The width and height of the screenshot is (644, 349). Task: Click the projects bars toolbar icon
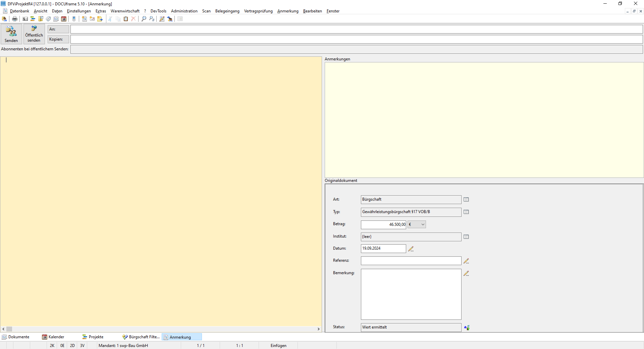tap(33, 19)
